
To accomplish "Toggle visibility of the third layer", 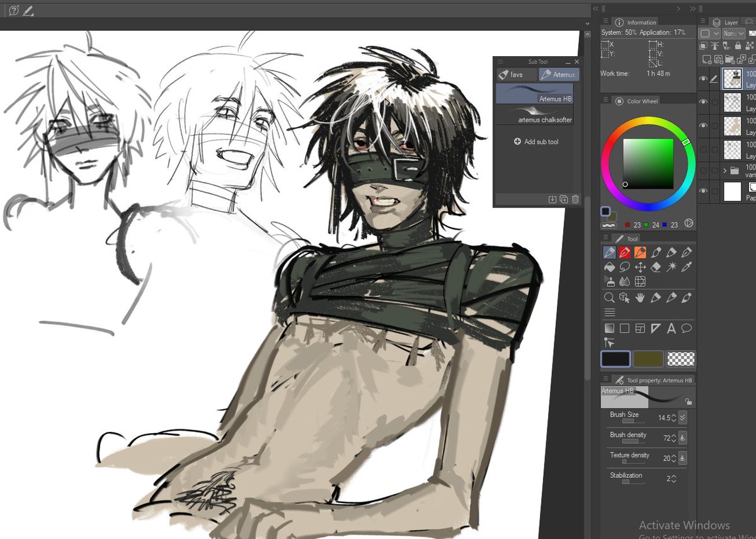I will click(x=704, y=126).
